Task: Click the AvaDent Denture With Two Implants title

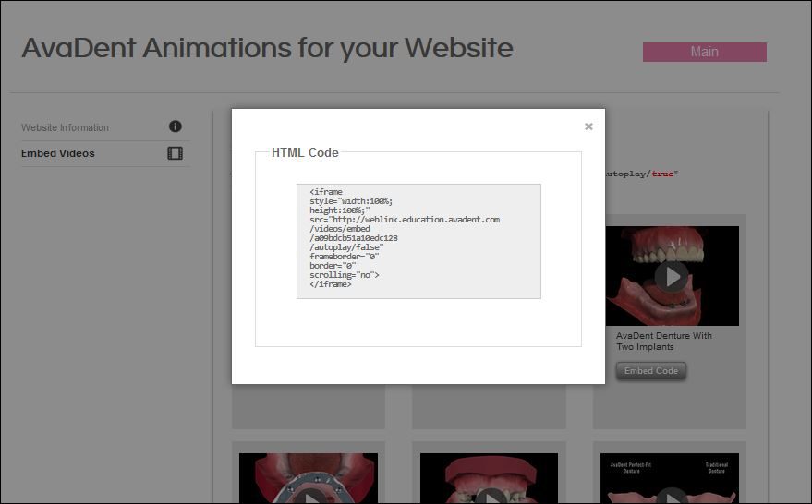Action: [x=664, y=341]
